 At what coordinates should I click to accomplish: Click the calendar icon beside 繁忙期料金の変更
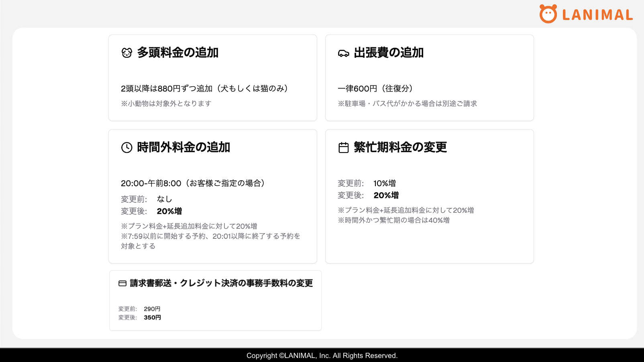pyautogui.click(x=344, y=148)
